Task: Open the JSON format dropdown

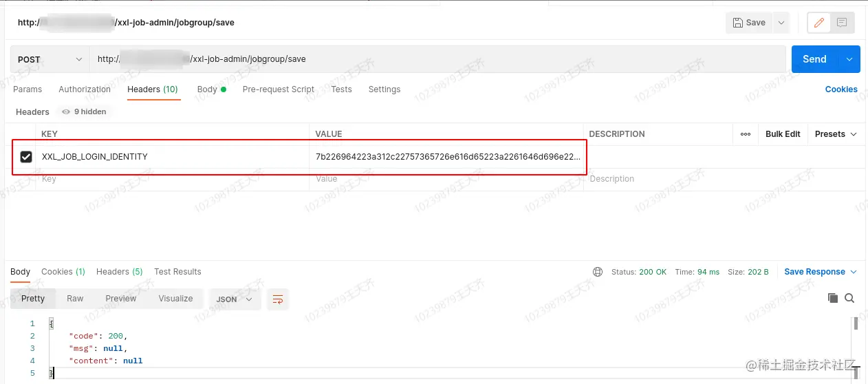Action: (235, 299)
